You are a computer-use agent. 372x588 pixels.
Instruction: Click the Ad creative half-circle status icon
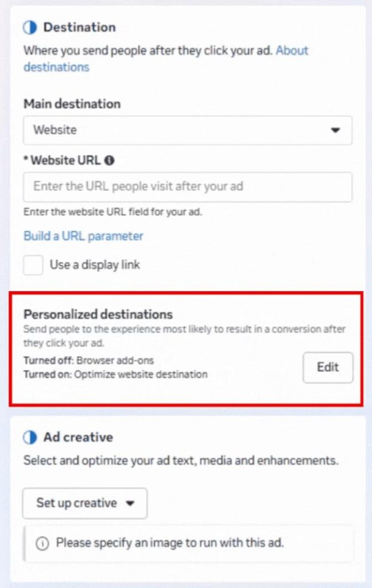click(x=30, y=438)
